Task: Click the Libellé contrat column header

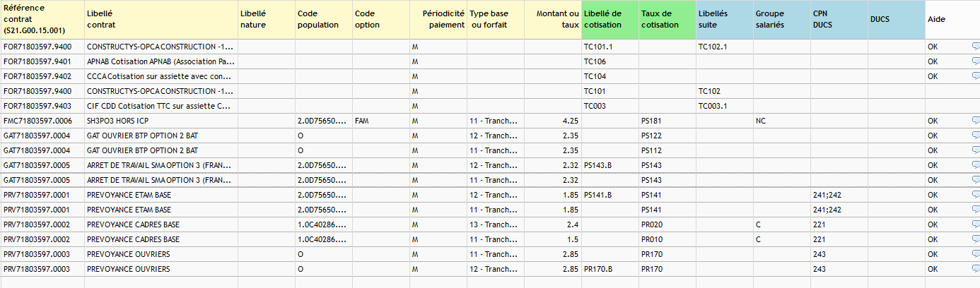Action: (x=161, y=19)
